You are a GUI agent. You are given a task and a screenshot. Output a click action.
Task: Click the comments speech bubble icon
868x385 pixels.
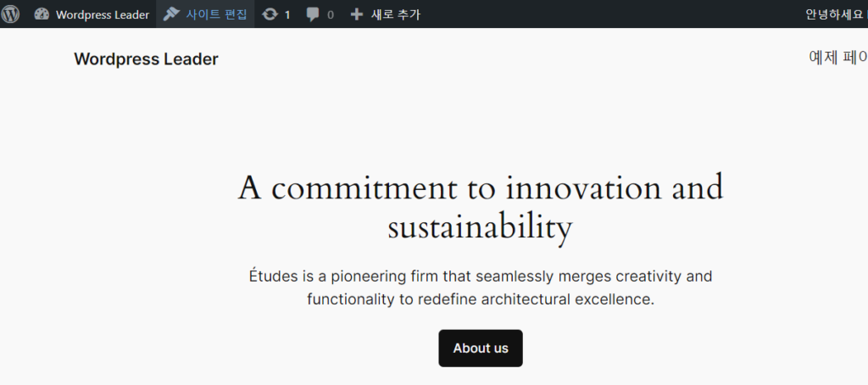coord(314,14)
